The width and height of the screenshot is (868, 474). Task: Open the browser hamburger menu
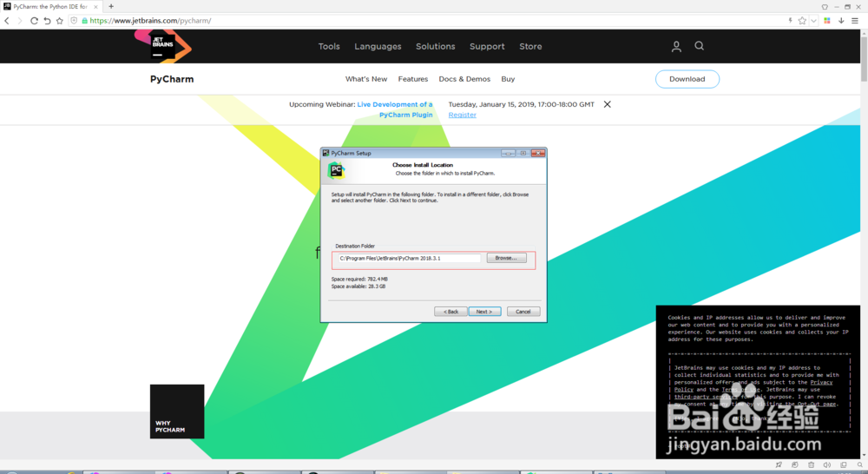click(855, 21)
